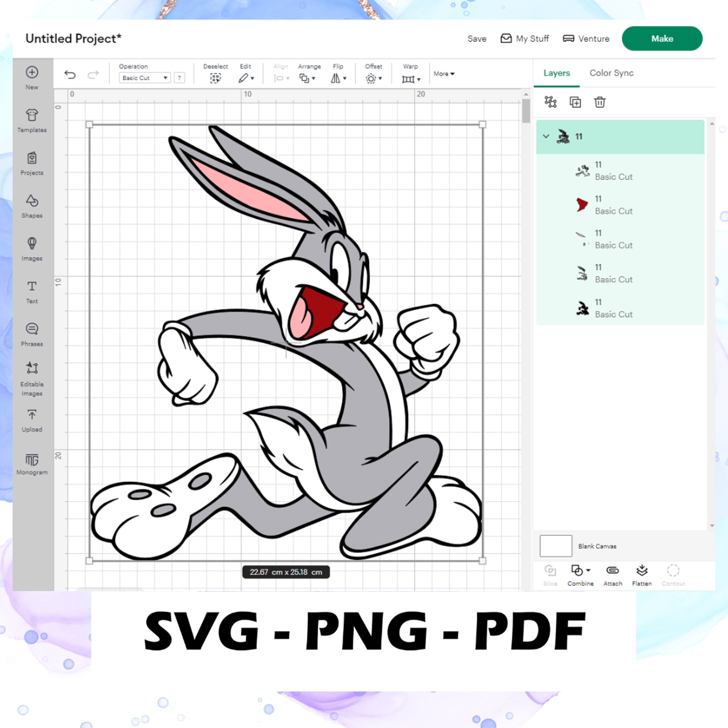This screenshot has height=728, width=728.
Task: Open the Flip dropdown
Action: click(338, 78)
